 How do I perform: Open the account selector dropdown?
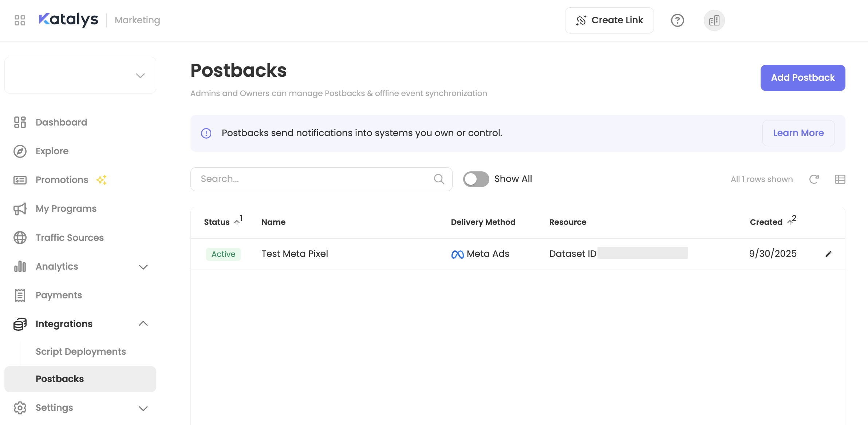tap(140, 75)
